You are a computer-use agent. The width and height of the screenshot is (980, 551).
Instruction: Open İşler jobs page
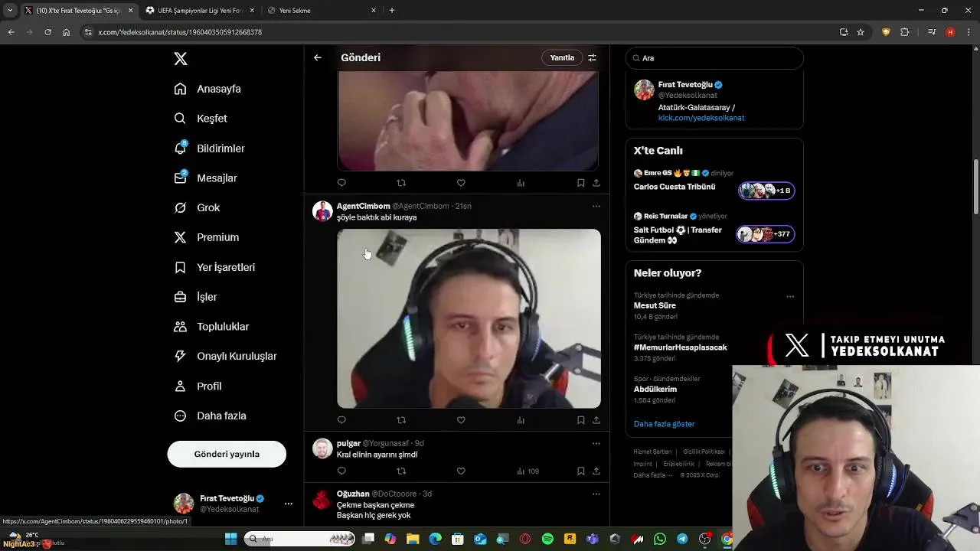point(196,297)
